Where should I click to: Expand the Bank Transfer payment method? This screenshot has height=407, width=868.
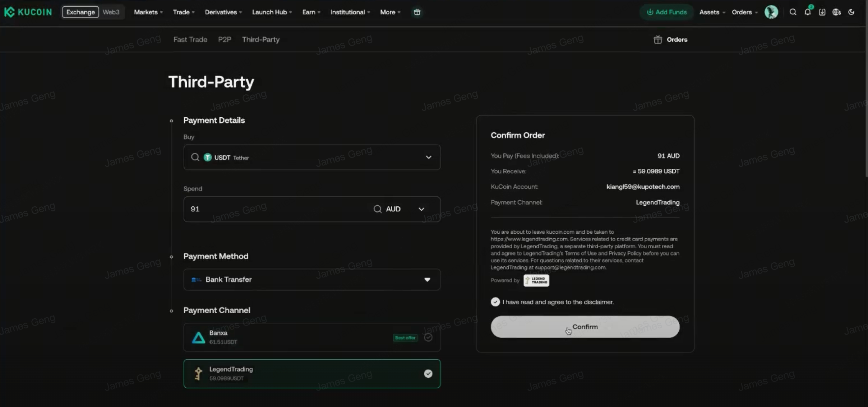(312, 280)
